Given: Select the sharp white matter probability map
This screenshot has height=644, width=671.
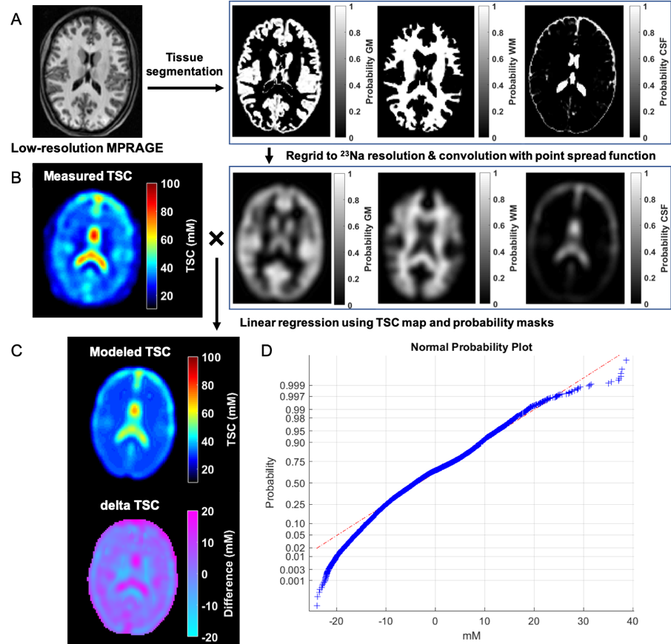Looking at the screenshot, I should (x=425, y=72).
